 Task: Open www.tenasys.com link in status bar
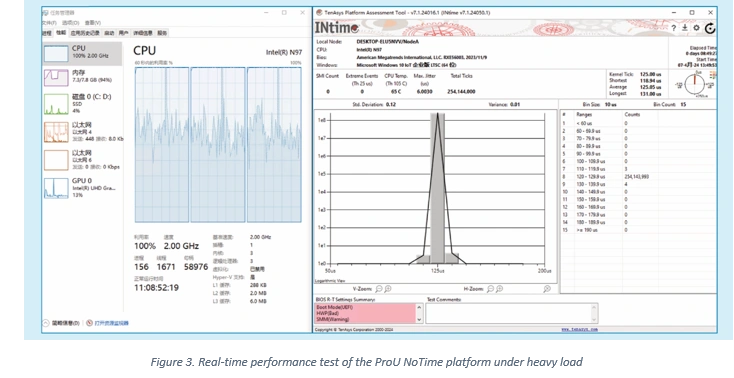click(580, 329)
